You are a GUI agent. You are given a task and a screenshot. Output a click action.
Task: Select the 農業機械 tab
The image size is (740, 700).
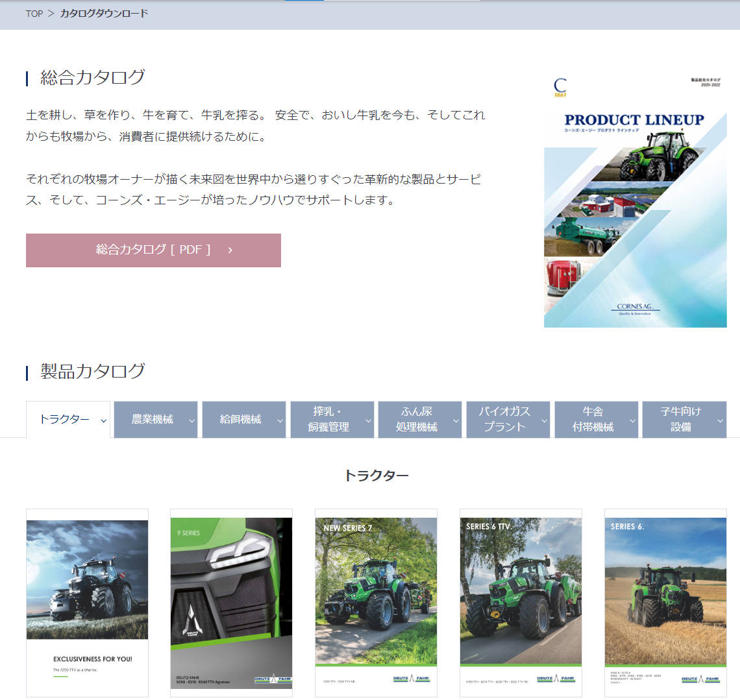click(156, 419)
